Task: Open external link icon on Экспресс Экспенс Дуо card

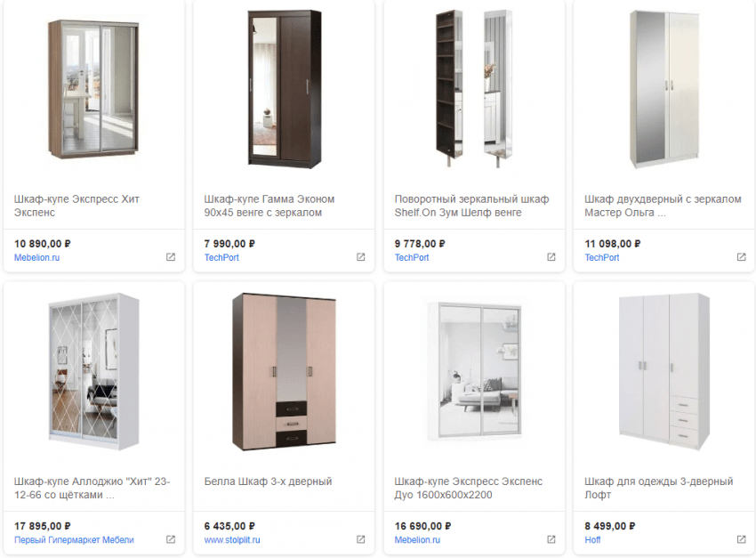Action: (x=551, y=539)
